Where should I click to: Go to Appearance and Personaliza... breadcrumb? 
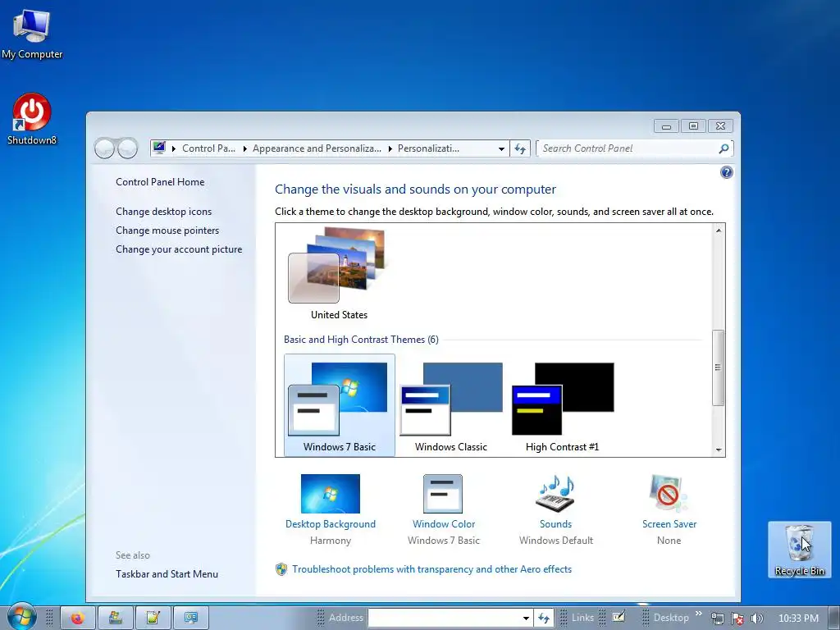pos(317,148)
